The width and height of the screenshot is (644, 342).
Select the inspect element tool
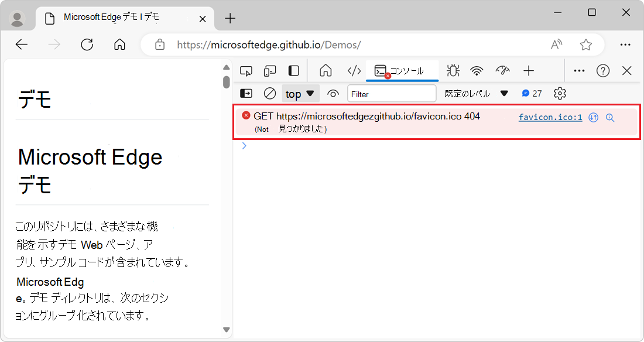[x=246, y=70]
